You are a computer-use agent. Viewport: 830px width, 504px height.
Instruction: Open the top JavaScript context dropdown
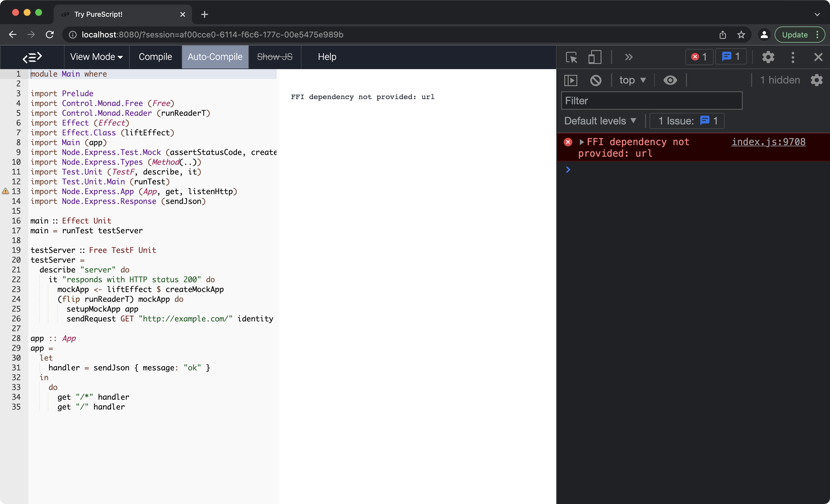[x=633, y=80]
